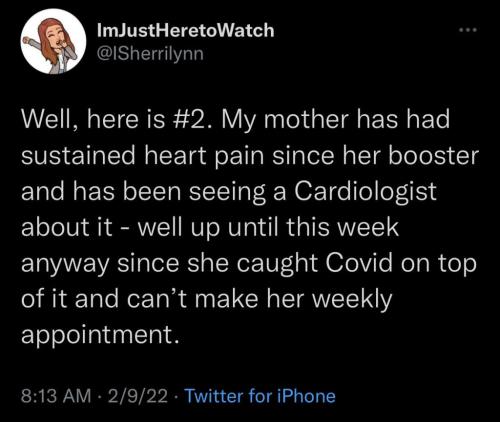Click the 2/9/22 date

click(x=138, y=396)
